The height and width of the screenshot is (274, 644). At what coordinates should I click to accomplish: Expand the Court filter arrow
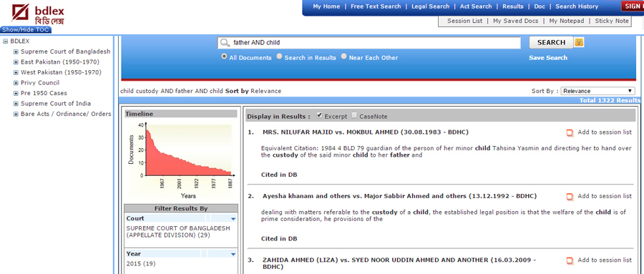(x=233, y=219)
